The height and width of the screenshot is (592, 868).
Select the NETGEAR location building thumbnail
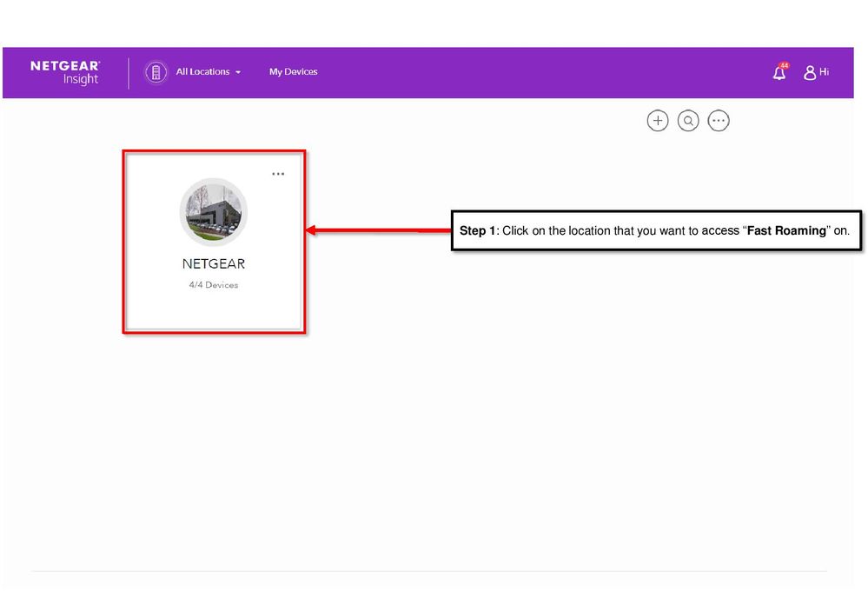tap(214, 212)
